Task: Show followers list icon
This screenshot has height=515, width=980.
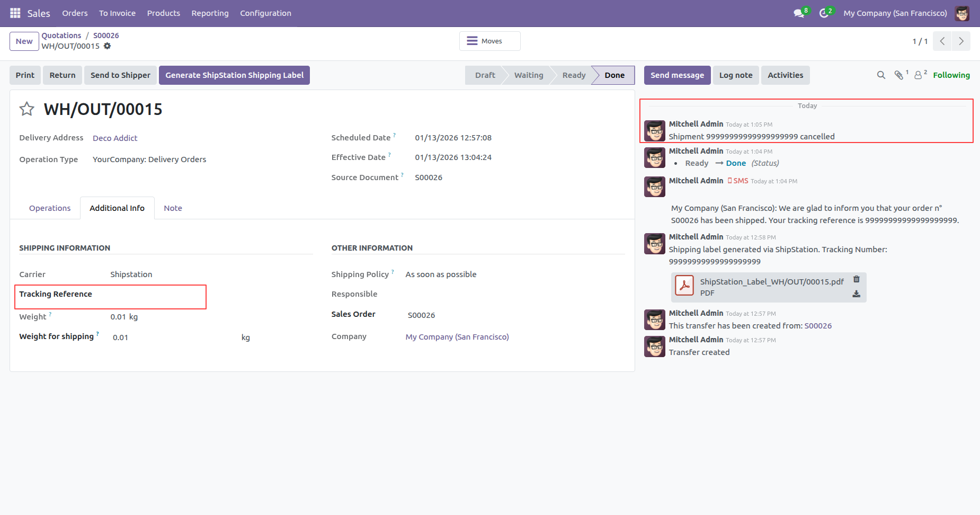Action: pyautogui.click(x=918, y=75)
